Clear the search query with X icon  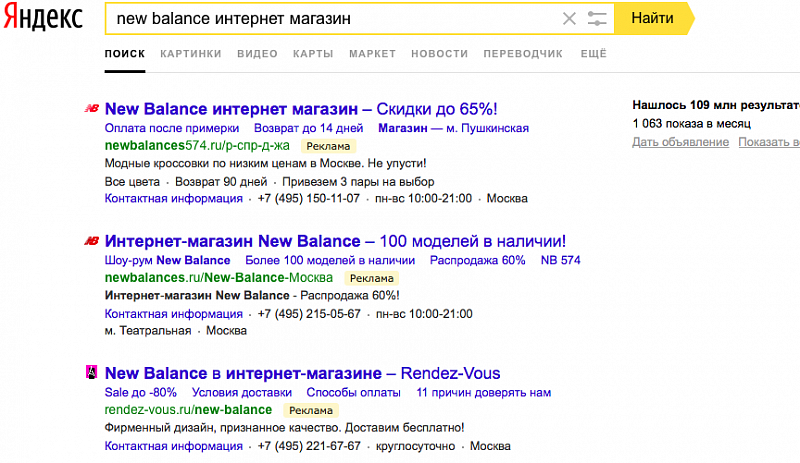[569, 19]
